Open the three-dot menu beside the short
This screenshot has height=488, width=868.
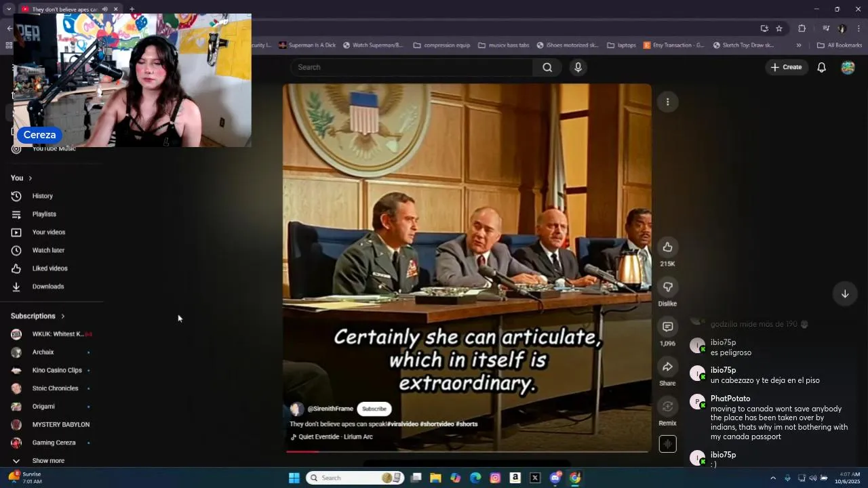667,102
